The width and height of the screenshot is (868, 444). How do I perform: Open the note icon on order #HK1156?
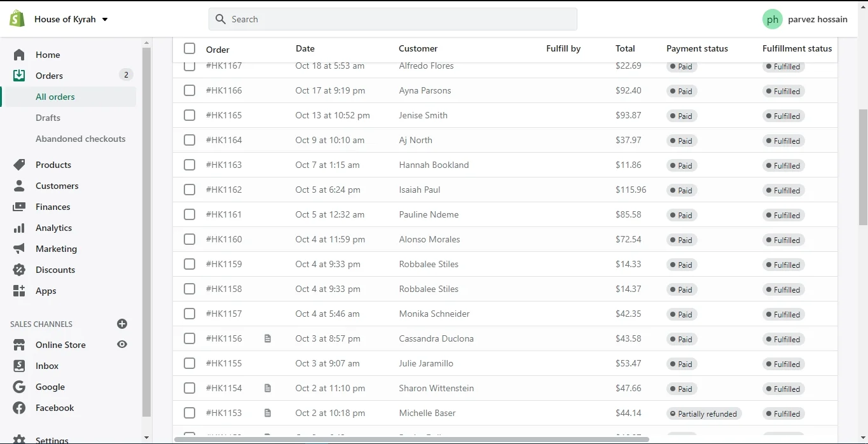click(268, 339)
